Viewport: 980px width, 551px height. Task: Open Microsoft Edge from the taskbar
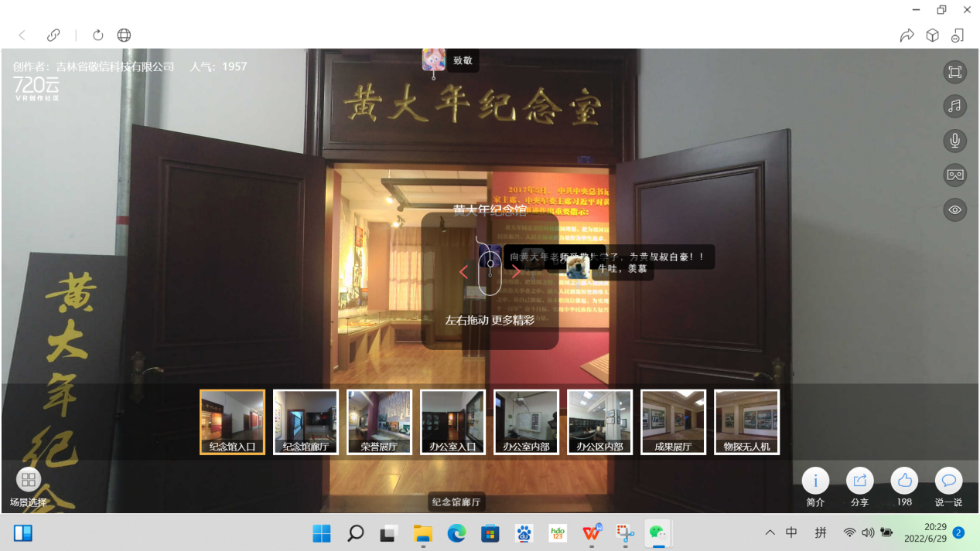(456, 533)
